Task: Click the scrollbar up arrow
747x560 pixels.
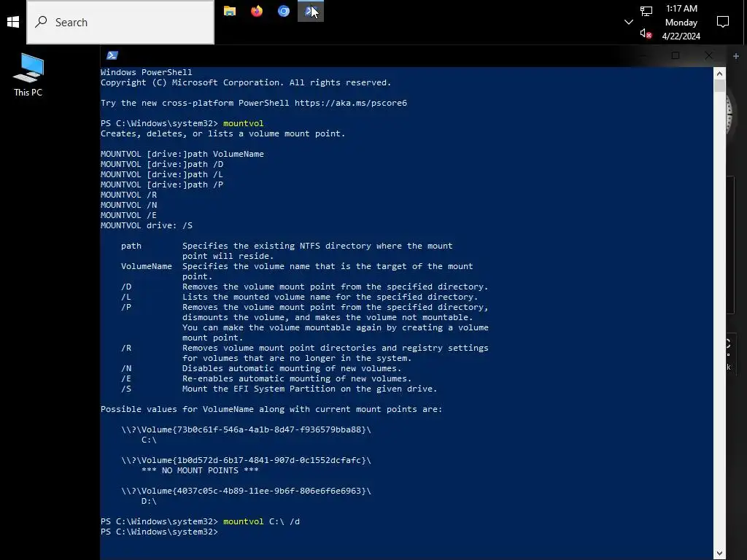Action: coord(719,74)
